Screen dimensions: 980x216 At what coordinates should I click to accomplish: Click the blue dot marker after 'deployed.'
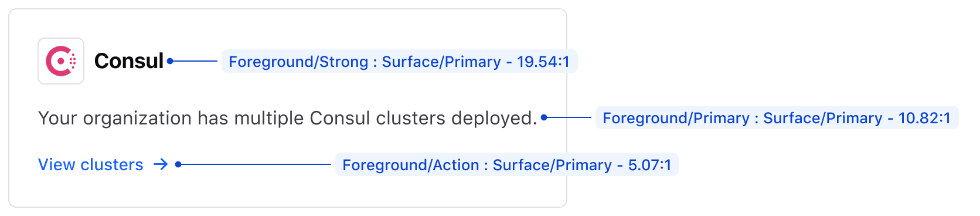tap(544, 118)
